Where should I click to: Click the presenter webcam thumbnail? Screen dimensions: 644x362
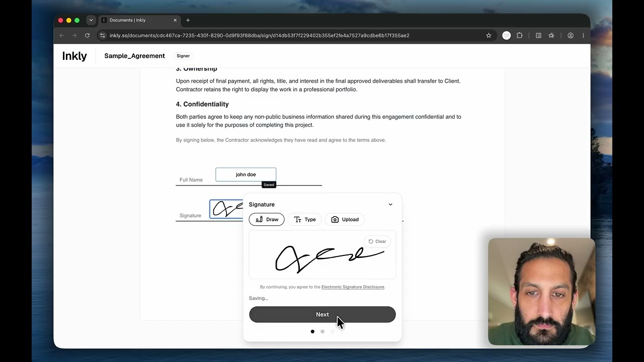pyautogui.click(x=541, y=292)
